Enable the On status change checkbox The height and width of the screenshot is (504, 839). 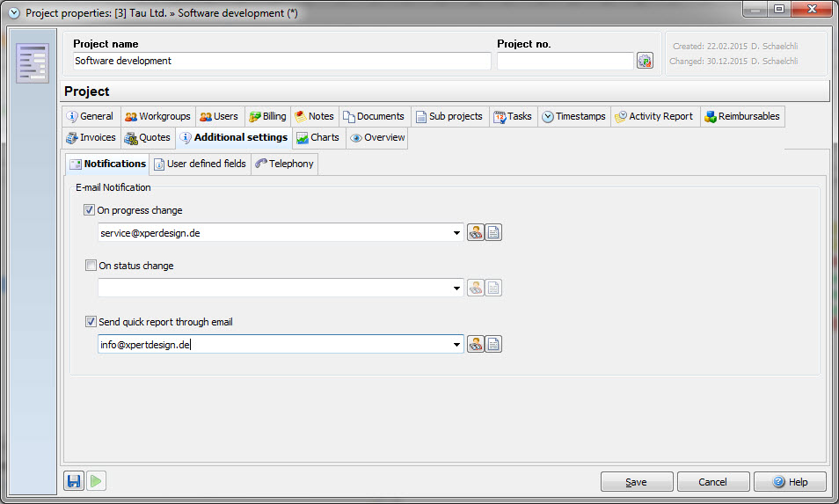click(91, 266)
